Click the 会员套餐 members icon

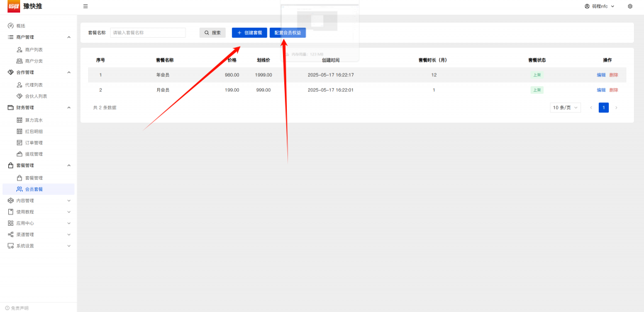coord(19,189)
